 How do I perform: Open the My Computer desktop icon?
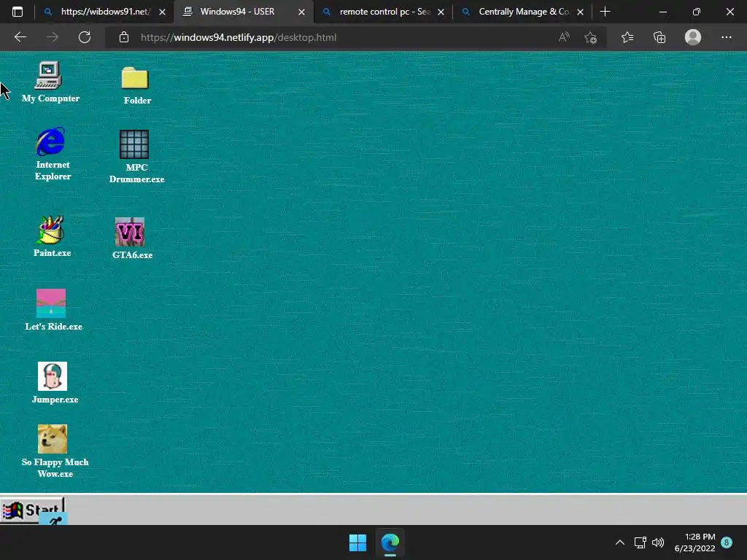coord(49,82)
